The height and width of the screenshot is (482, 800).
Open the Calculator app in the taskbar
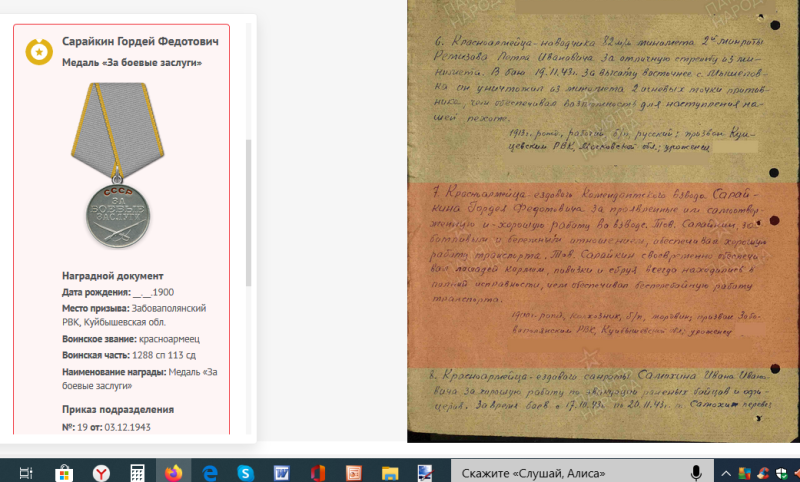click(138, 472)
